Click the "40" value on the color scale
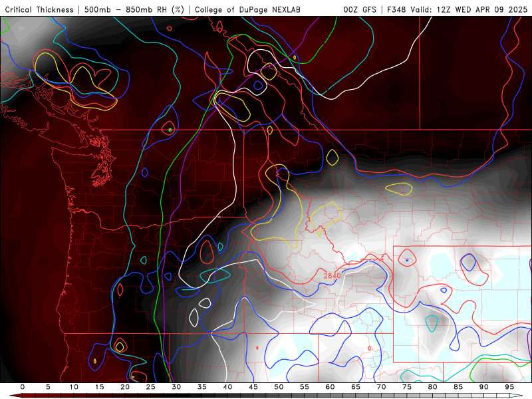Viewport: 532px width, 399px height. 227,387
